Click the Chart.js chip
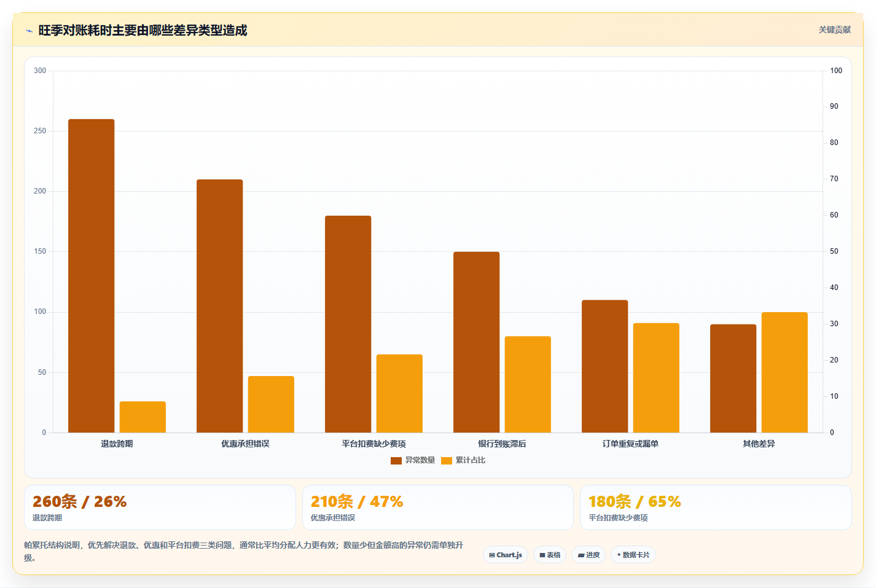Screen dimensions: 876x588 click(x=505, y=555)
